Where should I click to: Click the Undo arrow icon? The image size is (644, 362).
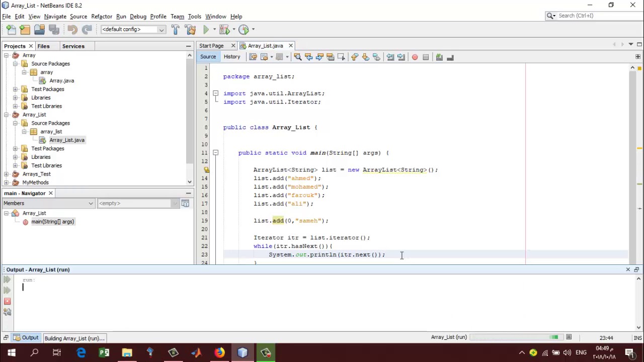[x=72, y=29]
